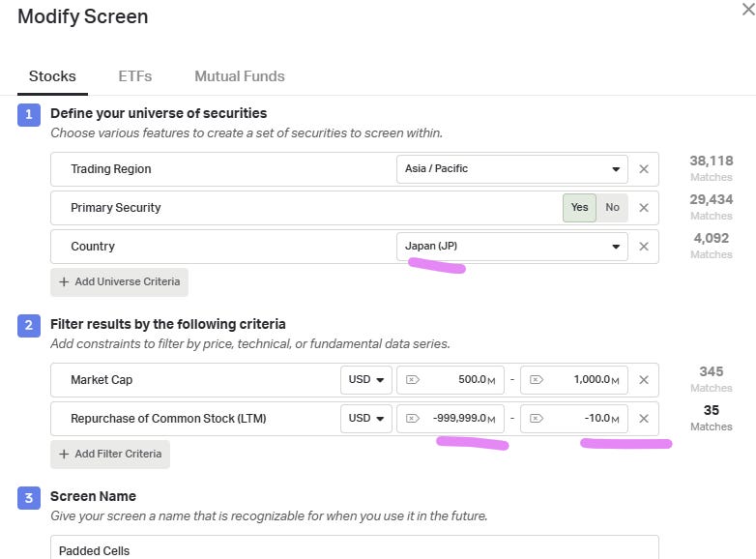756x559 pixels.
Task: Edit the Screen Name text field
Action: 354,549
